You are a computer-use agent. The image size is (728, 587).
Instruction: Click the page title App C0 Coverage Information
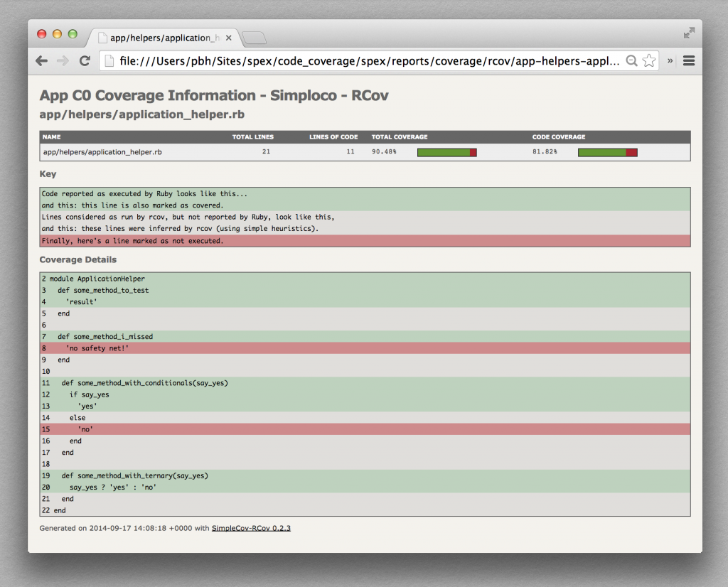coord(214,96)
